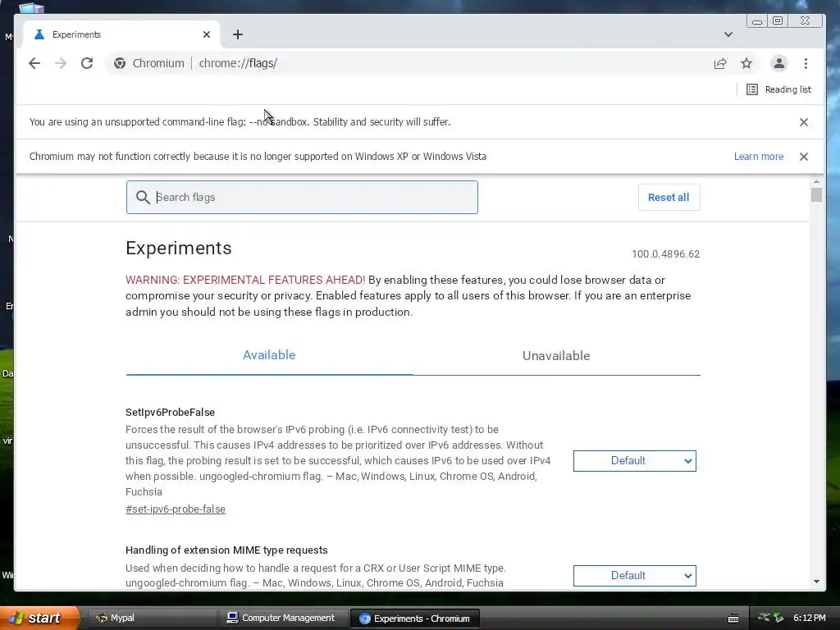Open the profile avatar menu

(x=779, y=63)
